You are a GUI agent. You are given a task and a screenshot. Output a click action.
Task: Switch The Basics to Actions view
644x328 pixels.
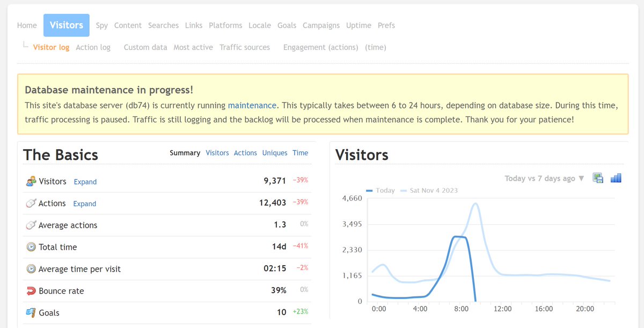pyautogui.click(x=245, y=153)
